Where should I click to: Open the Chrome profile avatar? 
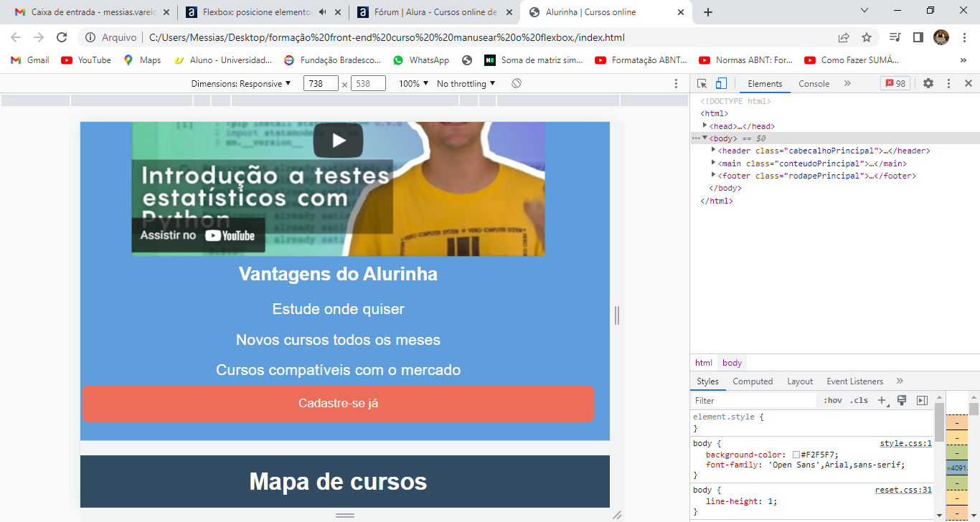[x=941, y=37]
